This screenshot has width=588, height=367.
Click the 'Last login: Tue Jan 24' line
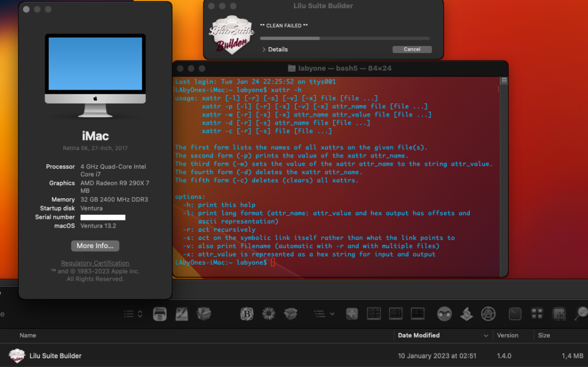click(x=255, y=81)
